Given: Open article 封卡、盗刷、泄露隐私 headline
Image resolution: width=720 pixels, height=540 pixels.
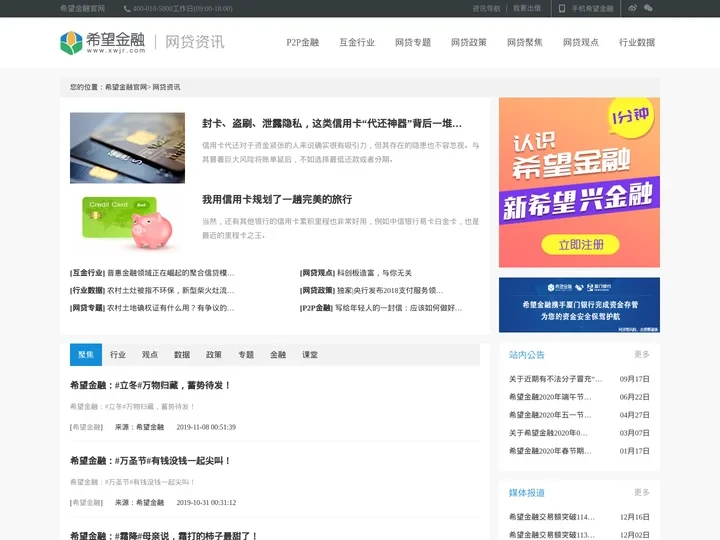Looking at the screenshot, I should coord(332,123).
